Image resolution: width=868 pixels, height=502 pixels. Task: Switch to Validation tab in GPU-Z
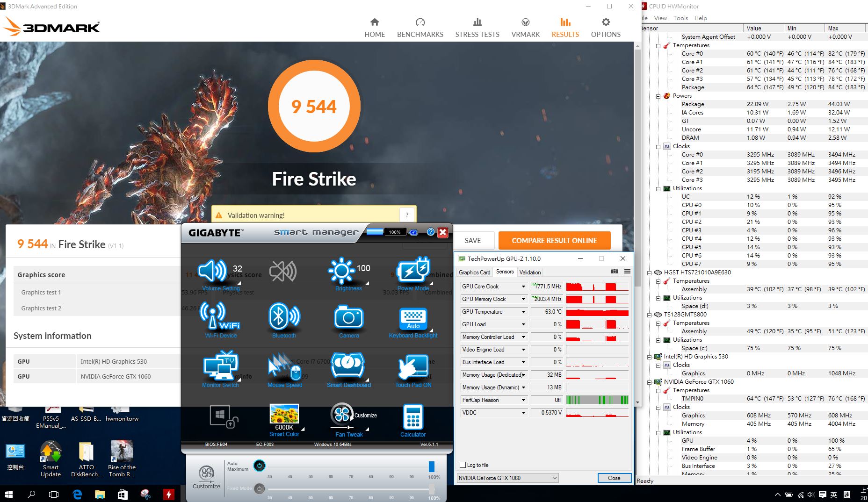point(530,272)
